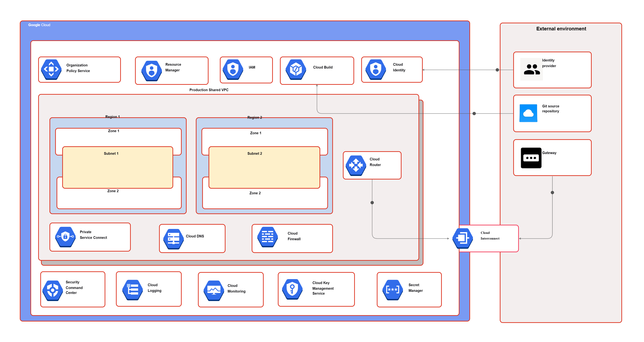
Task: Click the Organization Policy Service icon
Action: (x=51, y=69)
